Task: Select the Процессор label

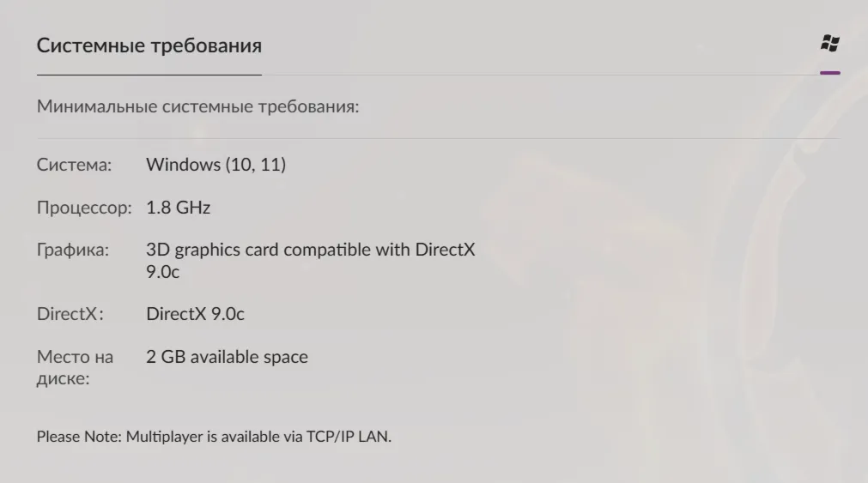Action: click(84, 208)
